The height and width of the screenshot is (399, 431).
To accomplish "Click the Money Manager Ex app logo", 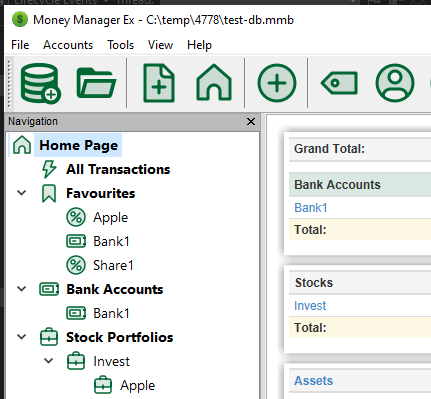I will (x=20, y=20).
